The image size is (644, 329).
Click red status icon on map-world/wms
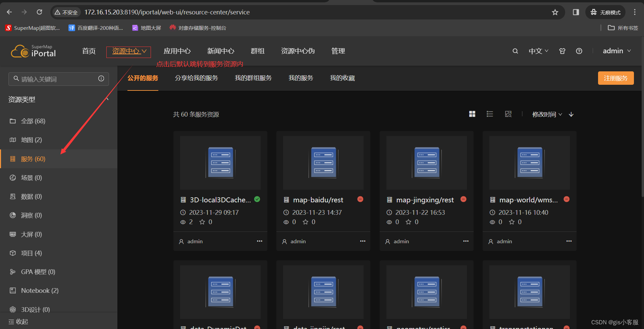[x=567, y=199]
